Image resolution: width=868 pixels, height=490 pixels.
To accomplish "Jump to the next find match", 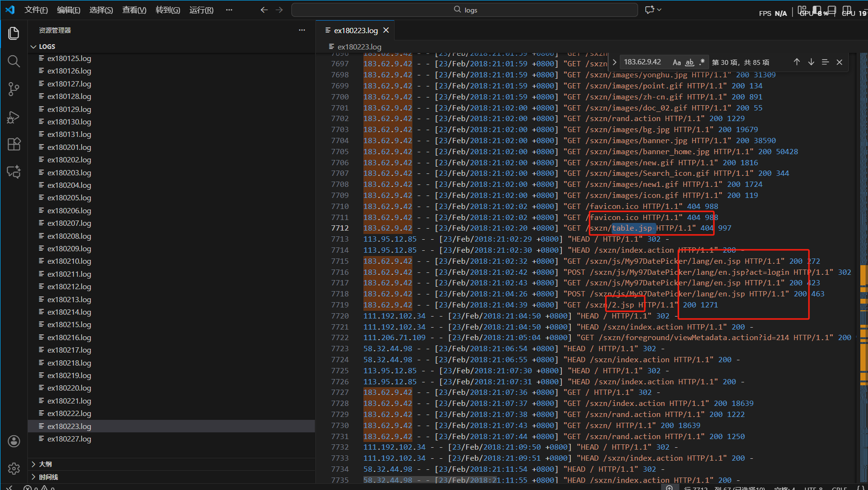I will point(811,62).
